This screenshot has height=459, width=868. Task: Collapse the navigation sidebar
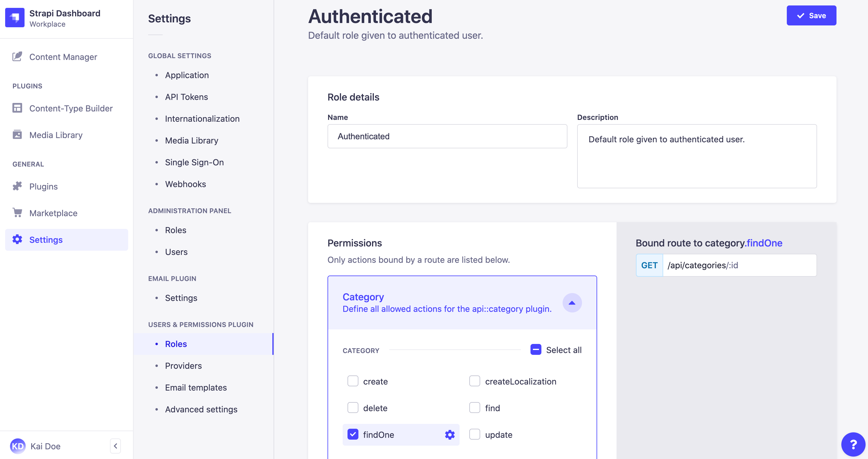click(115, 446)
